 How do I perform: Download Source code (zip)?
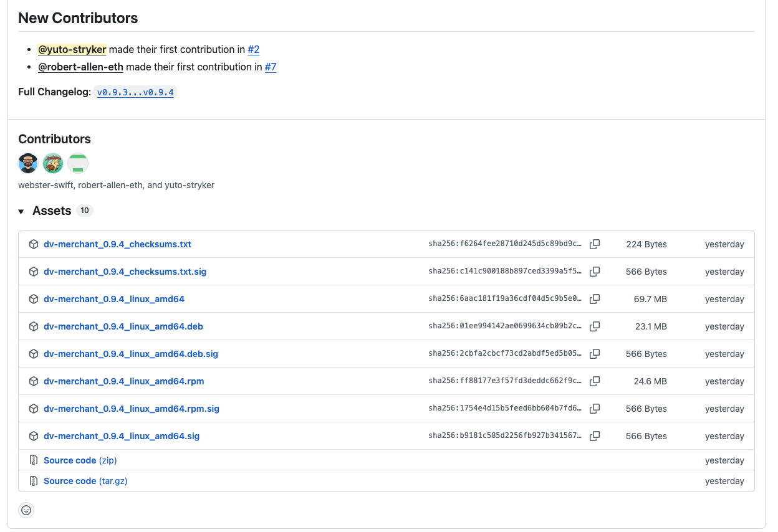point(80,460)
